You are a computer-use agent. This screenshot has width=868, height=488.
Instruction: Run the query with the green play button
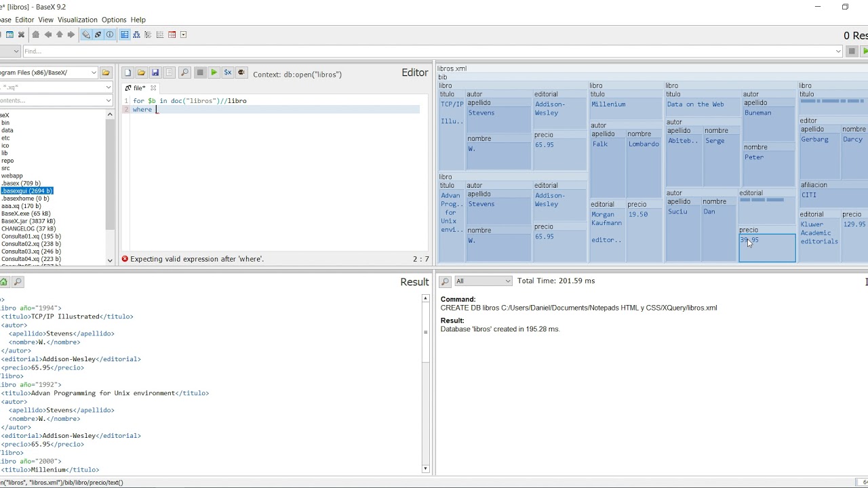[214, 73]
